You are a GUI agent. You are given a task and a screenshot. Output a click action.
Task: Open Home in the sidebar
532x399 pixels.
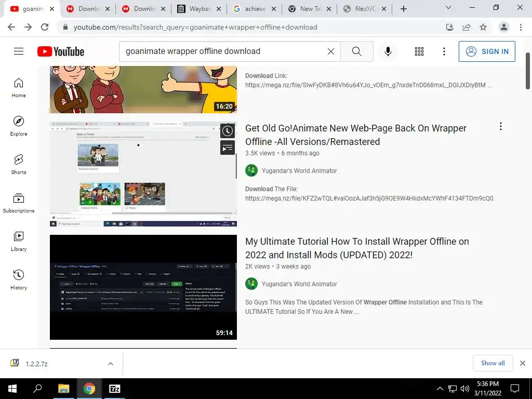(19, 88)
